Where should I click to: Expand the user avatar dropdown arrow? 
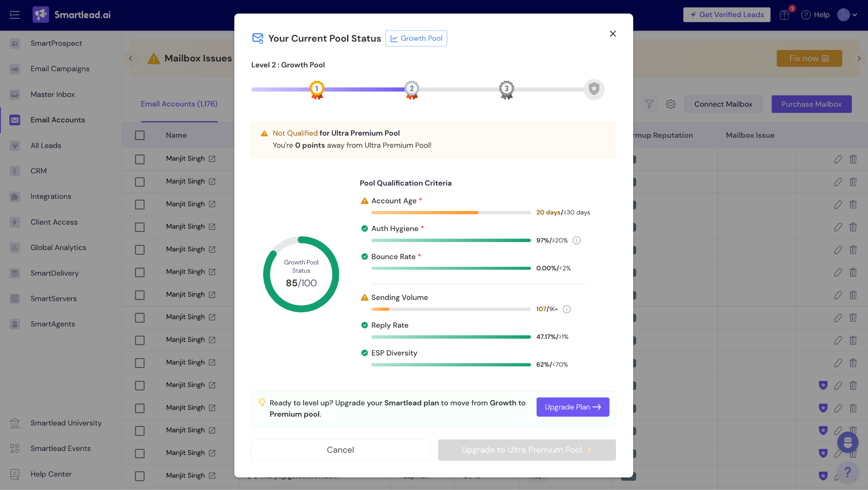coord(855,15)
